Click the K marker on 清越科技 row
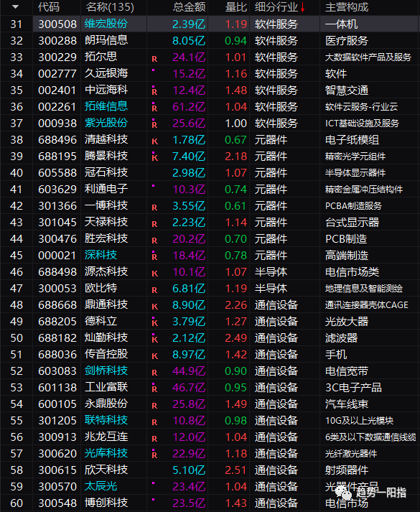Viewport: 420px width, 512px height. pos(154,141)
